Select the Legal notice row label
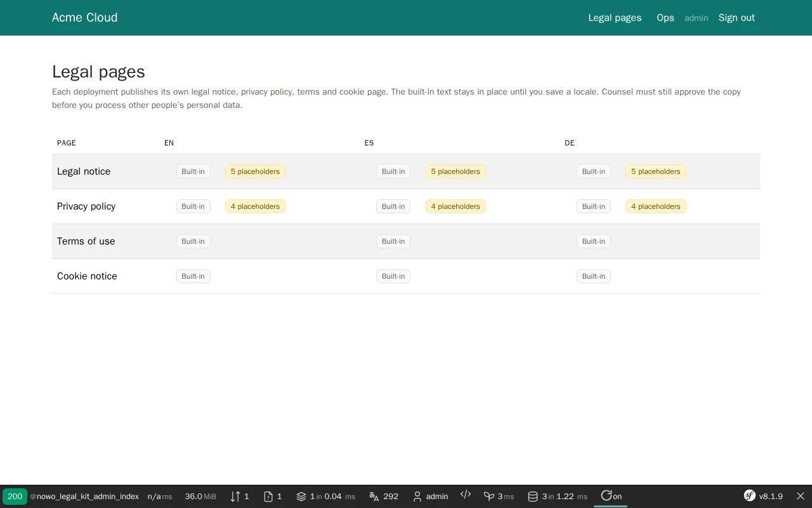812x508 pixels. click(84, 171)
